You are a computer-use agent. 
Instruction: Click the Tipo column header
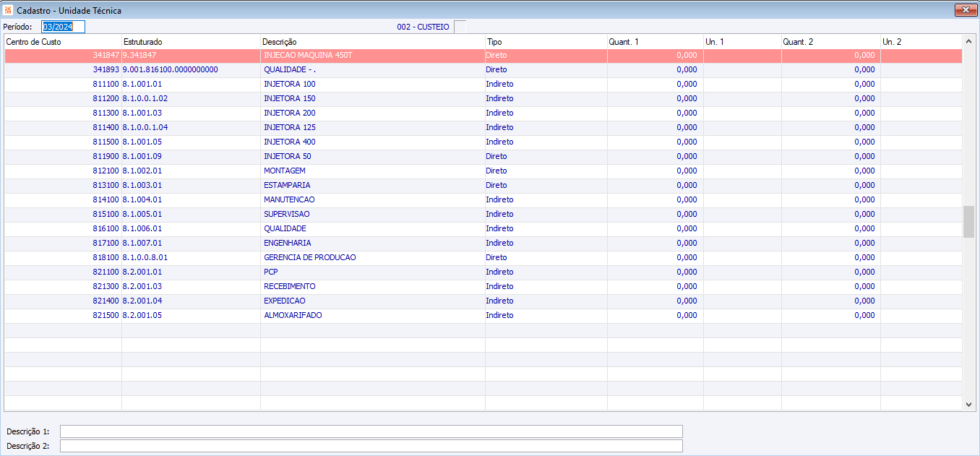click(546, 42)
